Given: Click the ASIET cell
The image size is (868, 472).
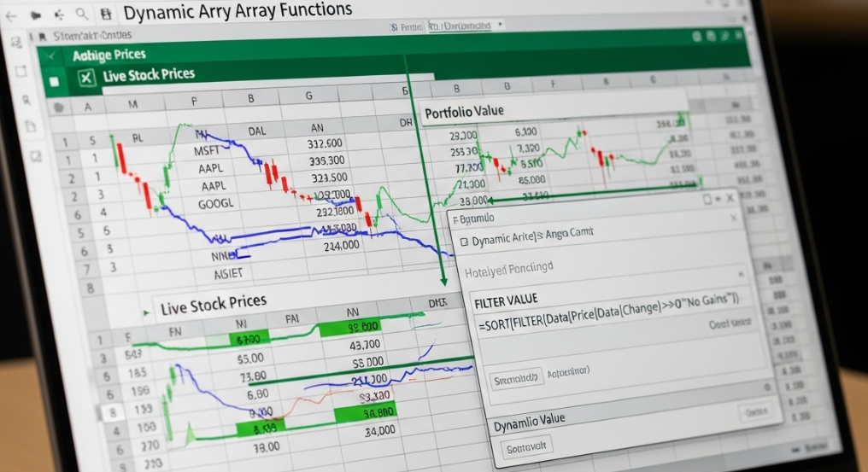Looking at the screenshot, I should pyautogui.click(x=228, y=273).
